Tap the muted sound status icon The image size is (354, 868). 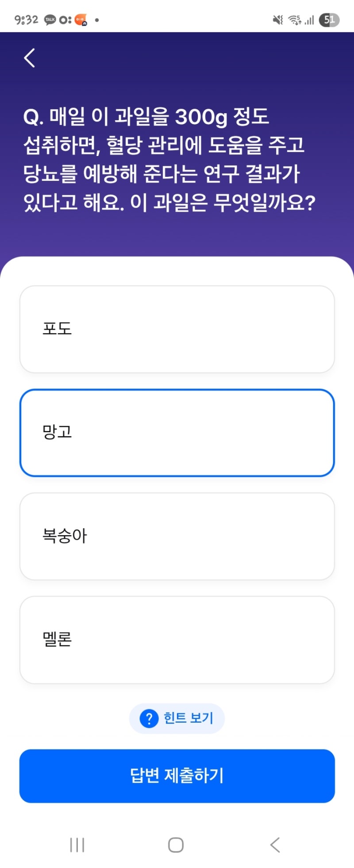coord(278,20)
